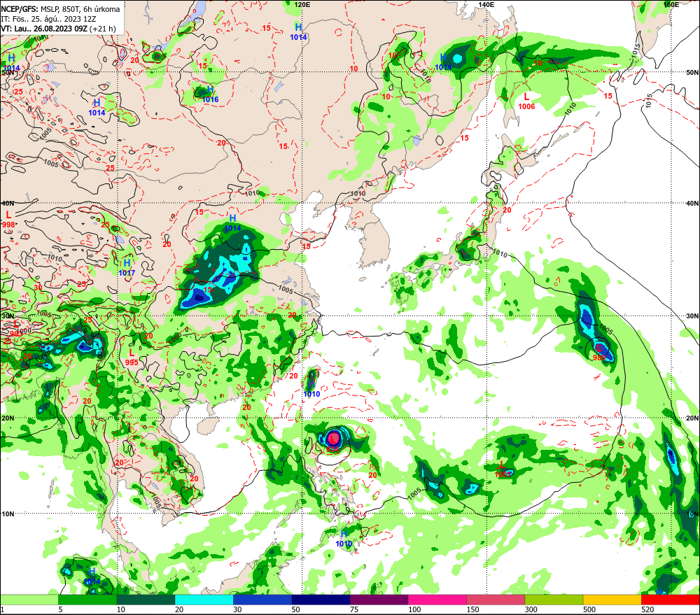700x615 pixels.
Task: Click the olive 300–500 legend swatch
Action: click(x=554, y=600)
